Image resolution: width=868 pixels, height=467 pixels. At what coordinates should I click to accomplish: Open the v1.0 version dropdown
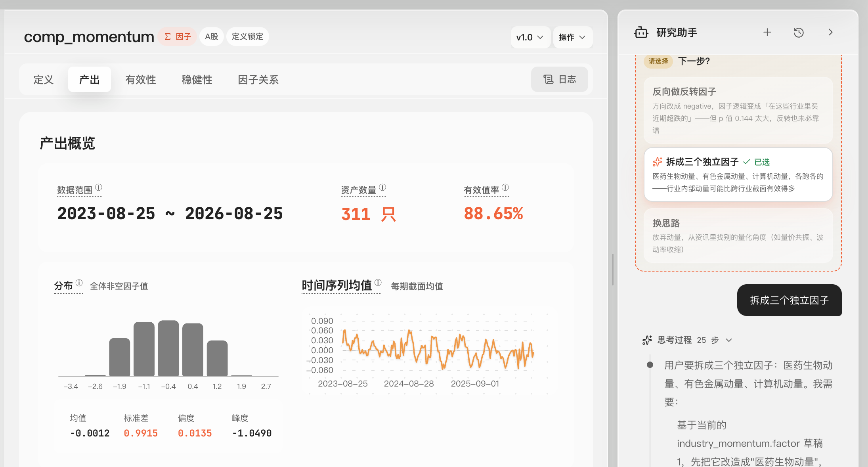[530, 37]
